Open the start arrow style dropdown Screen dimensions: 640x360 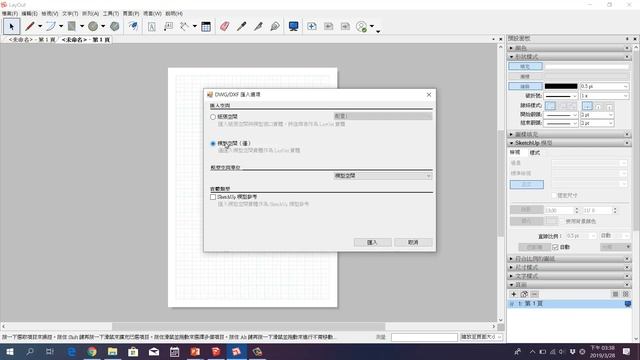coord(560,115)
